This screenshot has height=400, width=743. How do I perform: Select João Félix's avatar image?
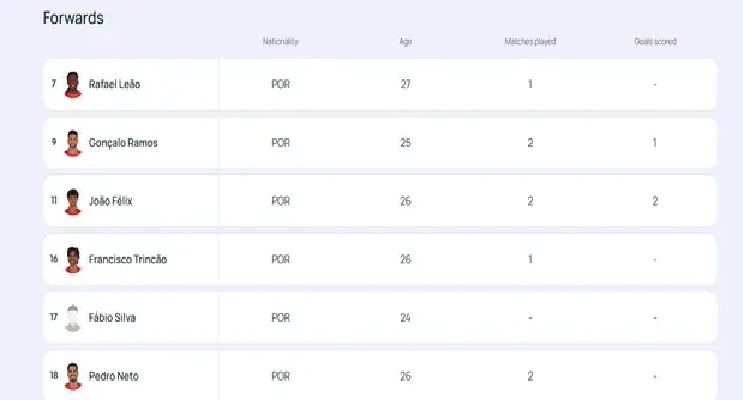(73, 201)
